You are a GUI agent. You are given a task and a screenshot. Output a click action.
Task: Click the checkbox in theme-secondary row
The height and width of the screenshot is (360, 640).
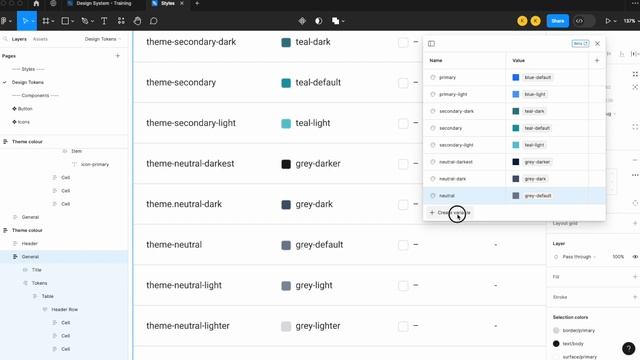[x=403, y=82]
